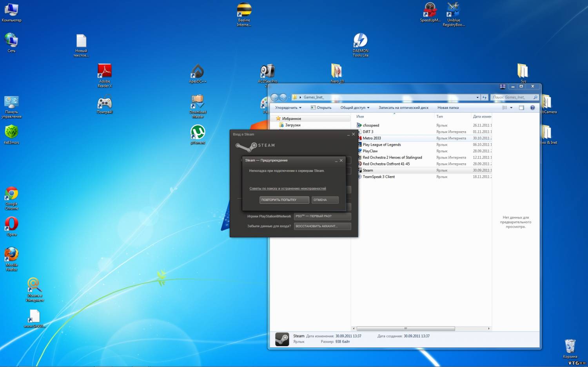
Task: Sort by the Дата изменения column header
Action: coord(481,116)
